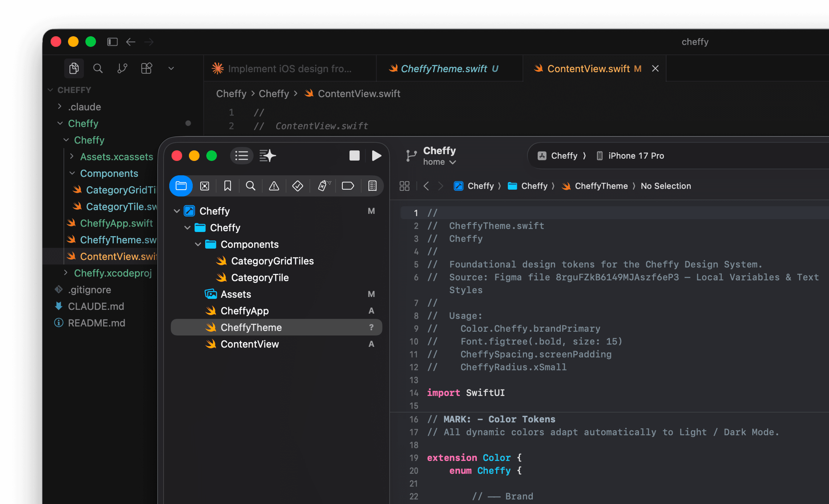Toggle VS Code primary sidebar visibility
The height and width of the screenshot is (504, 829).
112,42
